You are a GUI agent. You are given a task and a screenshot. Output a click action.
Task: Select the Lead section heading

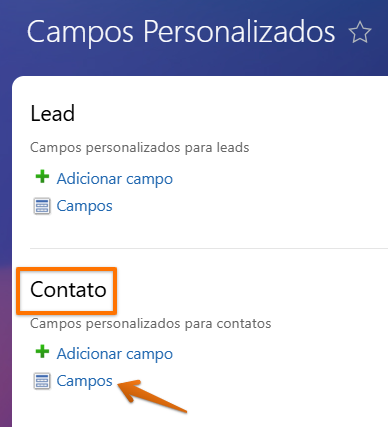pos(53,113)
